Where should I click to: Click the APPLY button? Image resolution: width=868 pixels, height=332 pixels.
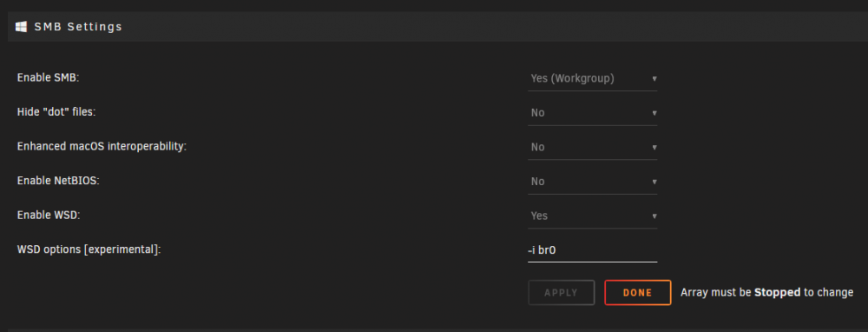point(562,293)
